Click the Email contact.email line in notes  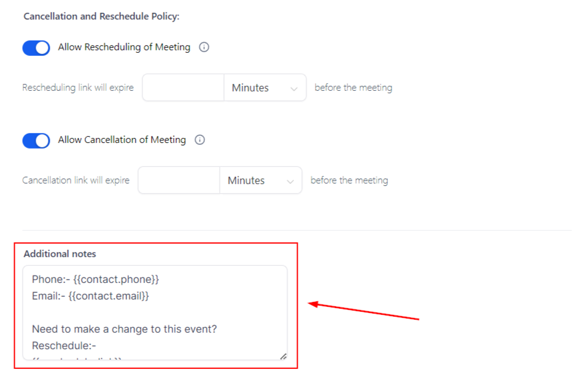(91, 296)
